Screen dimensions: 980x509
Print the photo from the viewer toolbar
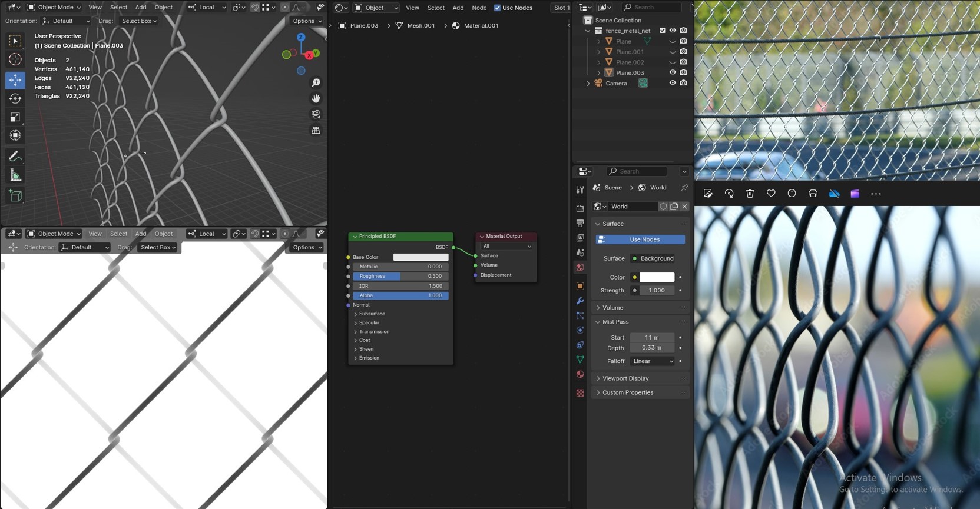[813, 194]
